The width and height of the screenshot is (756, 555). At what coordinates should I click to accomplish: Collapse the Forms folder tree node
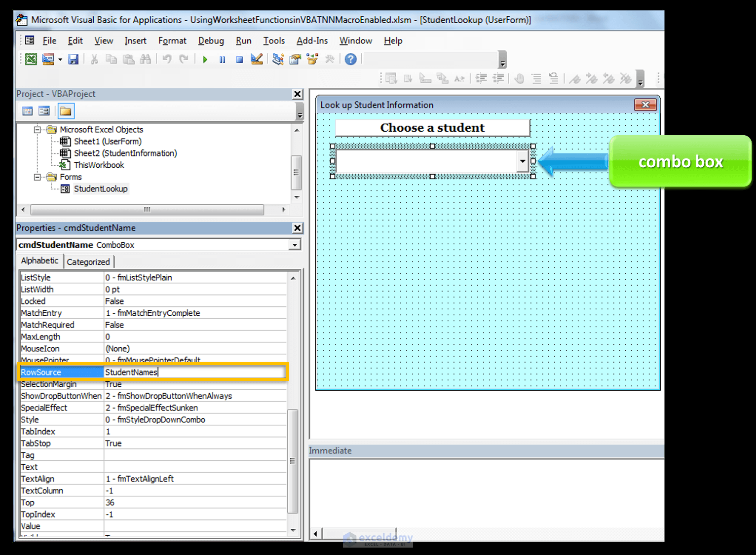(x=38, y=177)
